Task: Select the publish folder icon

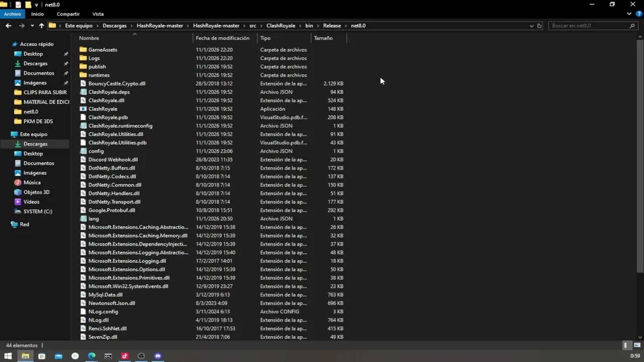Action: click(83, 67)
